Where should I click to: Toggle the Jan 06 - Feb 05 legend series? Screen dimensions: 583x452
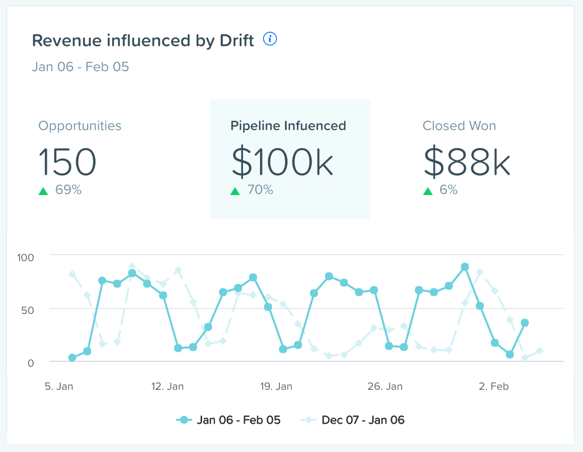pos(228,420)
